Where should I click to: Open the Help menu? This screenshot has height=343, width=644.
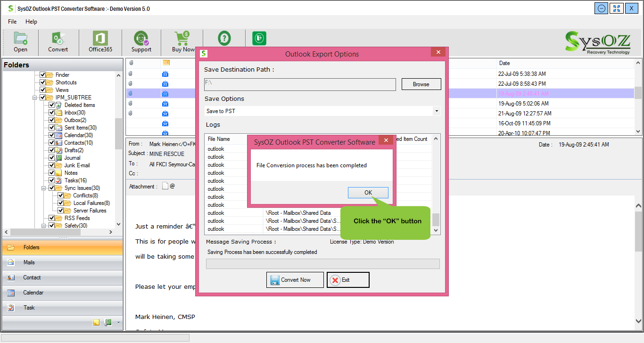pos(31,22)
